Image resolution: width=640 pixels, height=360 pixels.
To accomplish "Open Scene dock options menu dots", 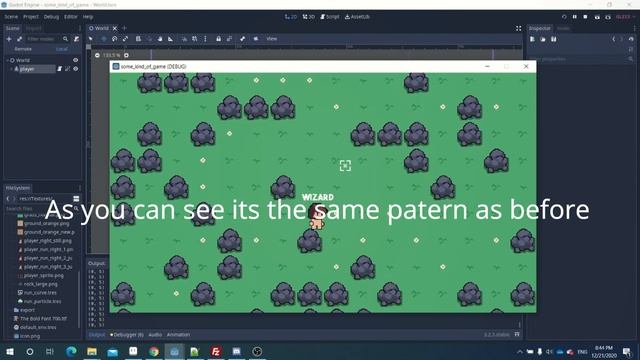I will pyautogui.click(x=80, y=29).
